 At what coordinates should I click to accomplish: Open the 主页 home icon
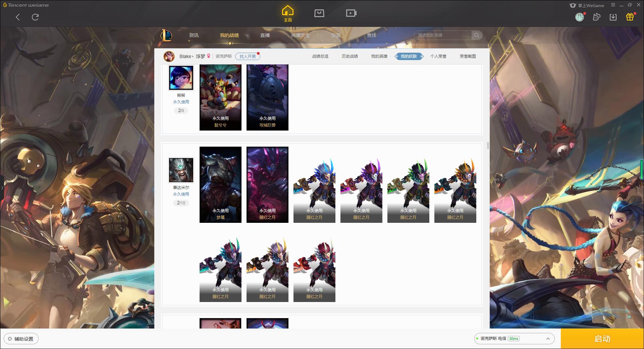[288, 13]
